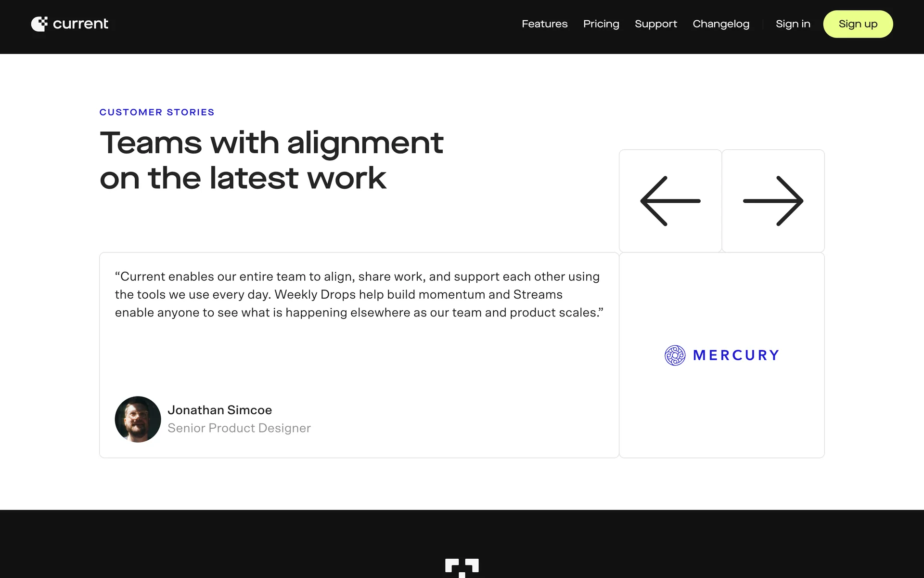Viewport: 924px width, 578px height.
Task: Click the Sign in link
Action: 793,24
